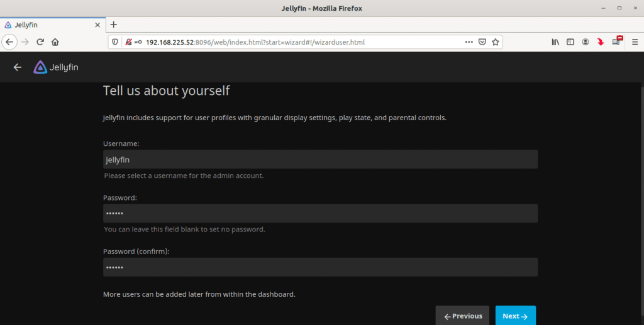
Task: Save page to Pocket
Action: click(x=482, y=42)
